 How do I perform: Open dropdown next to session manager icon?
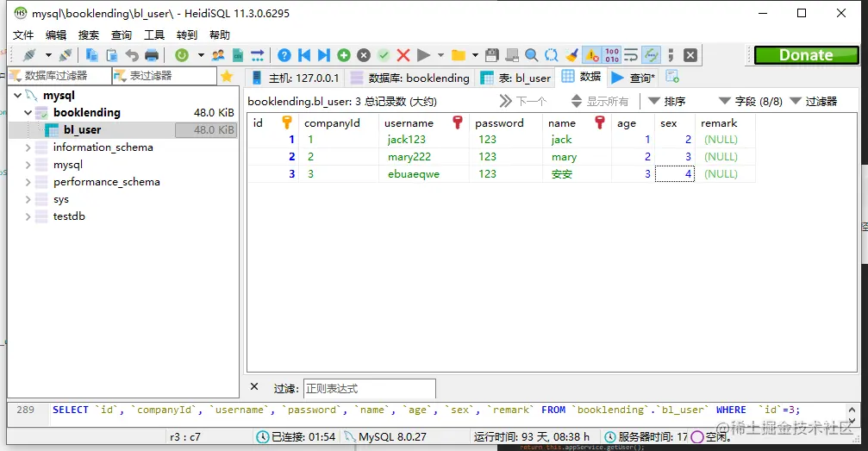[x=48, y=55]
